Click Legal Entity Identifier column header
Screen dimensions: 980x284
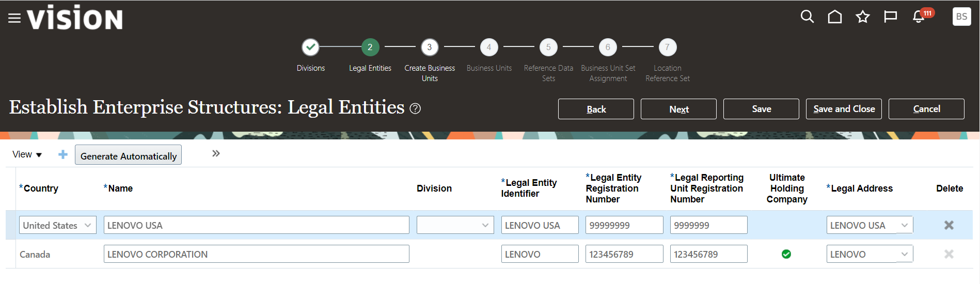[529, 188]
